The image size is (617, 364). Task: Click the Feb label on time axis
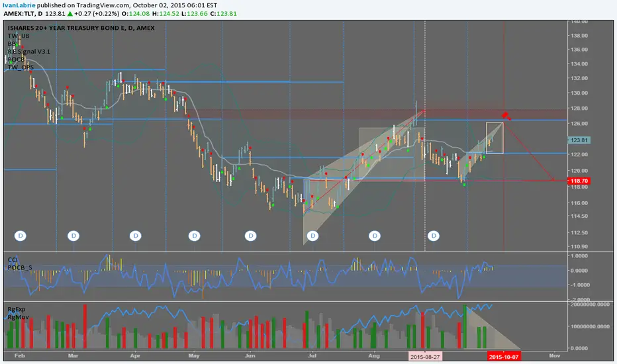(20, 356)
